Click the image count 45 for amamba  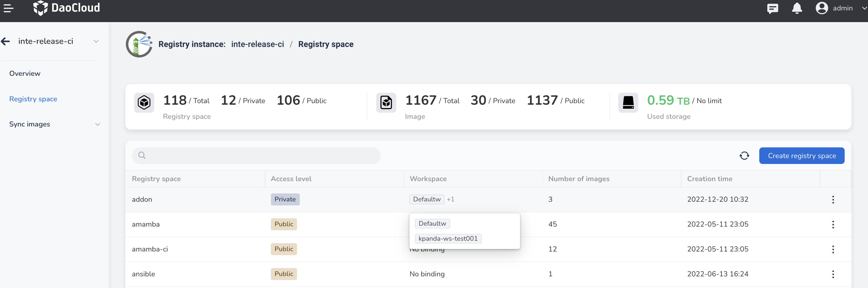553,224
